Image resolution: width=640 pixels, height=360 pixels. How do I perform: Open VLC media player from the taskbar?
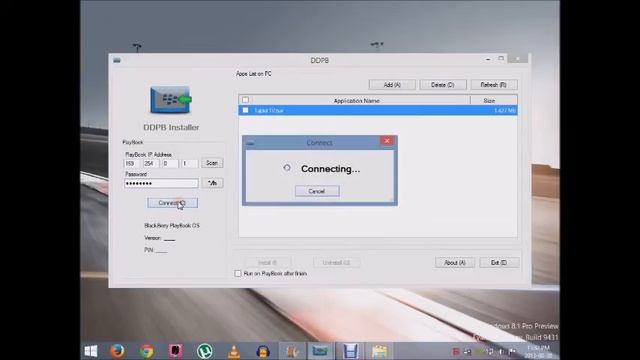(x=234, y=351)
